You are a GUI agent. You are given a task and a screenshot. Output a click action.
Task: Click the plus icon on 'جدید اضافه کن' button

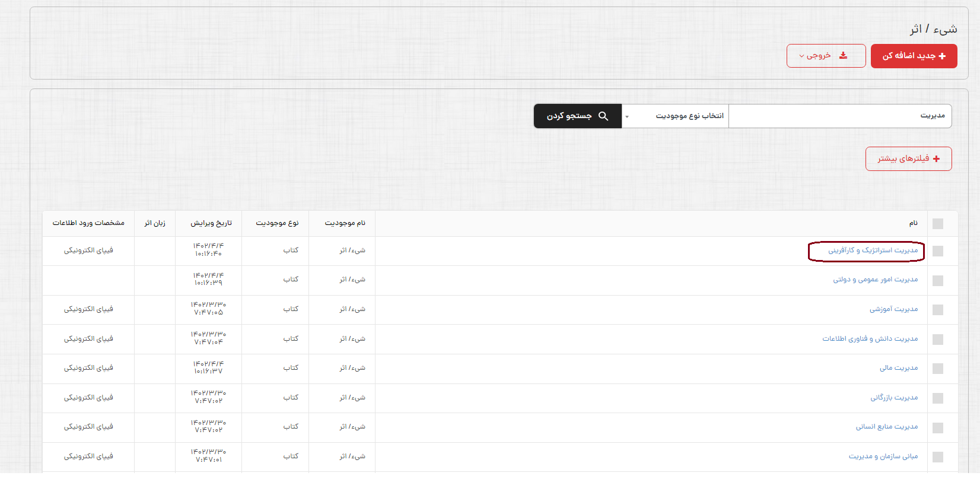[x=942, y=56]
